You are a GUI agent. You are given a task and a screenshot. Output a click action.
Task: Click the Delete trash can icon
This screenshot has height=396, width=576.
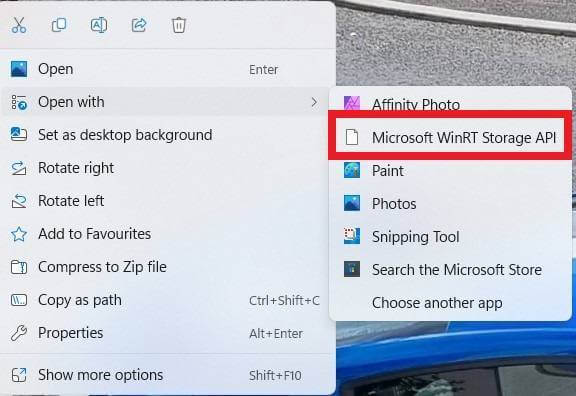click(x=179, y=25)
